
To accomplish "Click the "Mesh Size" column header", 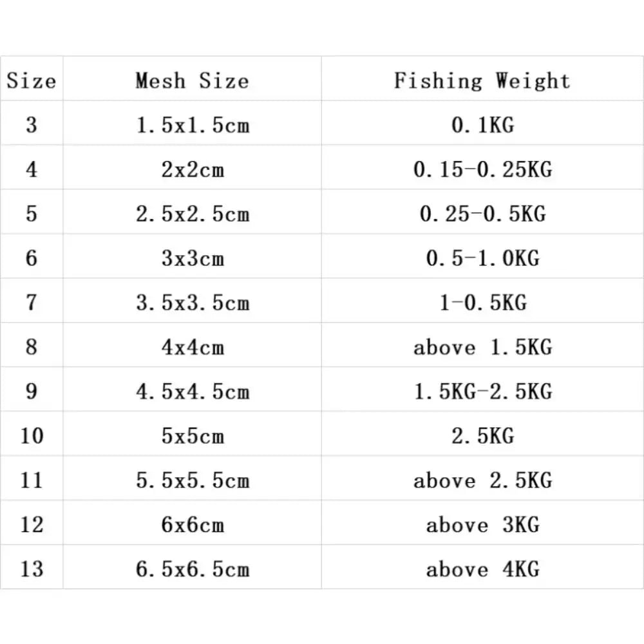I will click(x=192, y=80).
